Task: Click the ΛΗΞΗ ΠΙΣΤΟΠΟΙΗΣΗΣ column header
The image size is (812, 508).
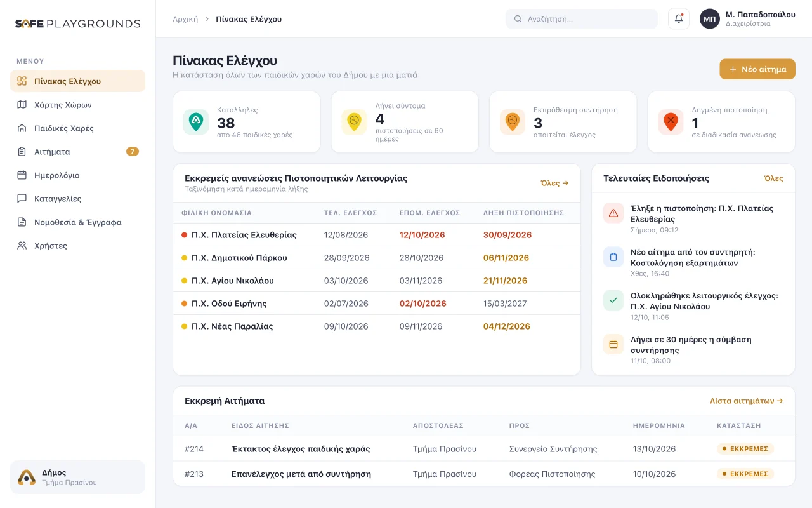Action: coord(523,213)
